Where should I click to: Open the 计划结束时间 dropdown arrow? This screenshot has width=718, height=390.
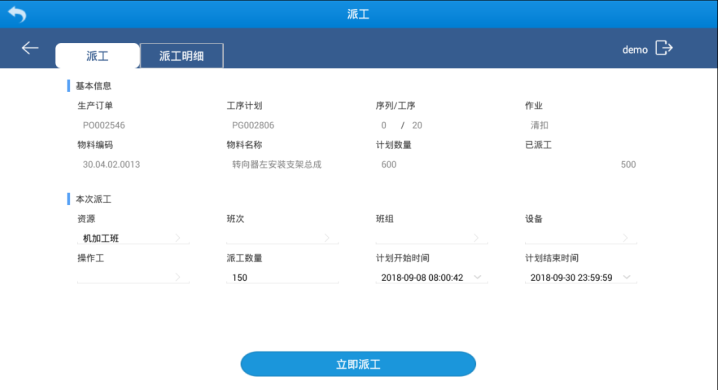click(626, 277)
